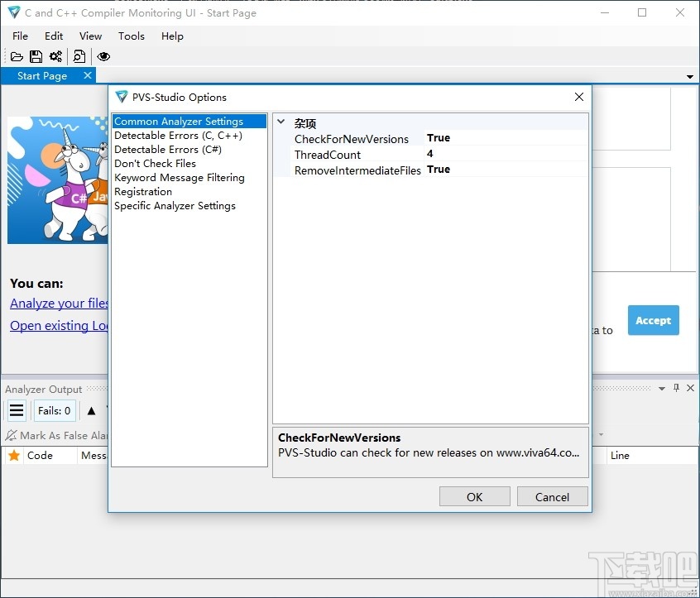Click the CheckForNewVersions True value
Screen dimensions: 700x598
tap(439, 138)
